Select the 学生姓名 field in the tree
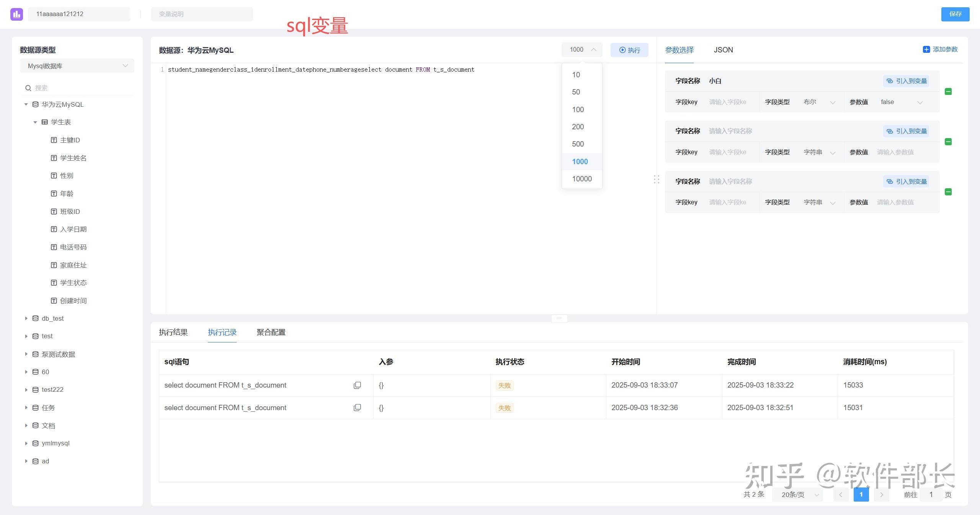Screen dimensions: 980x515 73,158
